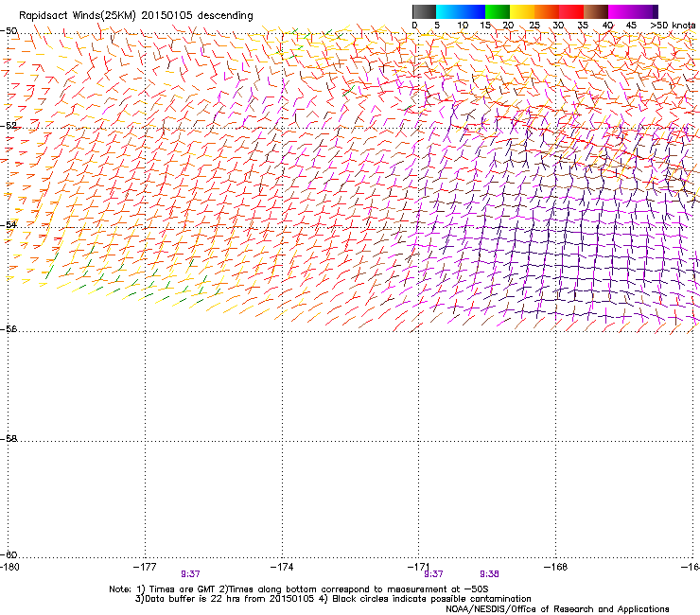Click the '-177' longitude axis label
The image size is (700, 615).
coord(145,567)
